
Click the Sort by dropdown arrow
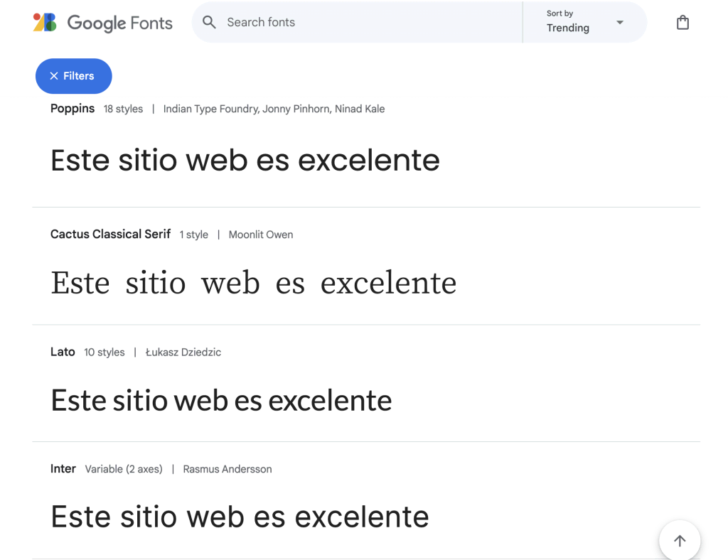point(620,22)
